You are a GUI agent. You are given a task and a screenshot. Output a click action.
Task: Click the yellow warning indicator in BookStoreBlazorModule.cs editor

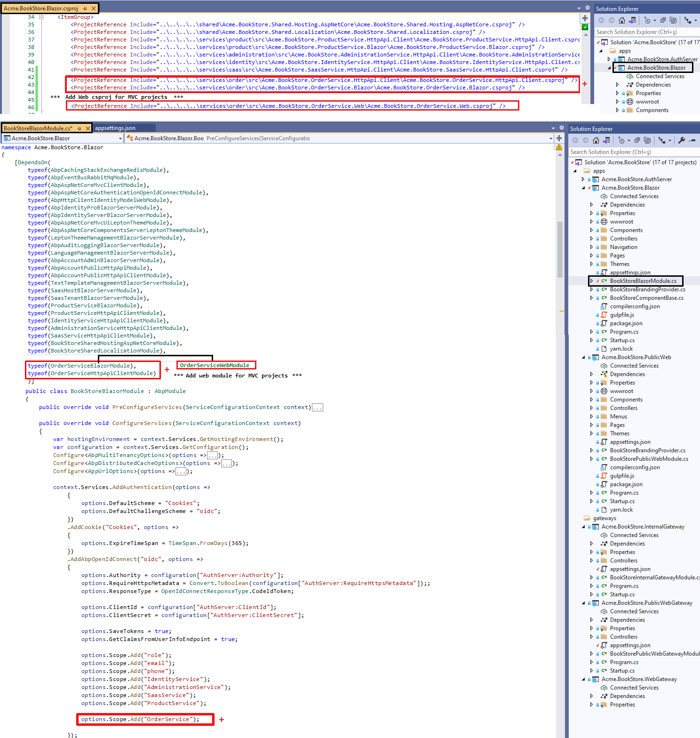click(x=559, y=147)
